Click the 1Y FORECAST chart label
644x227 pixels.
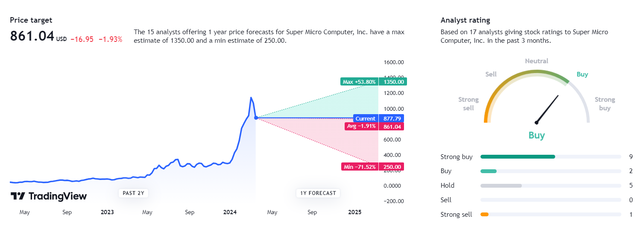click(x=318, y=193)
